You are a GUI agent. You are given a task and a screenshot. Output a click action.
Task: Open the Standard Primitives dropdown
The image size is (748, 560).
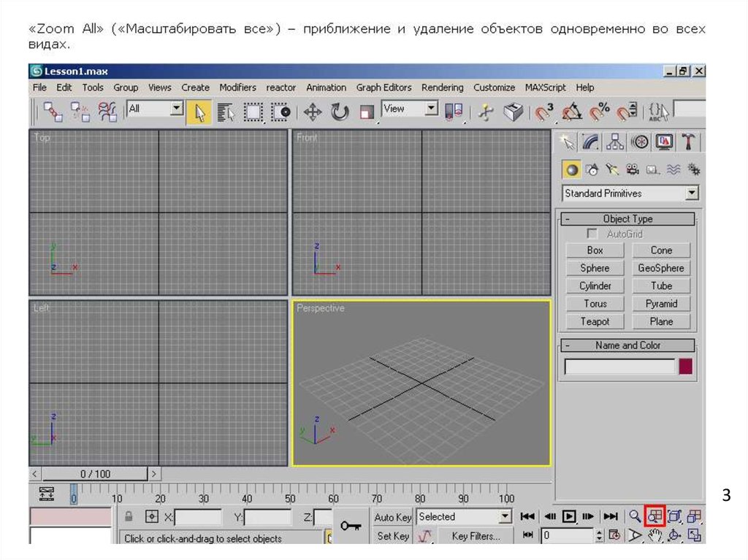click(x=692, y=193)
